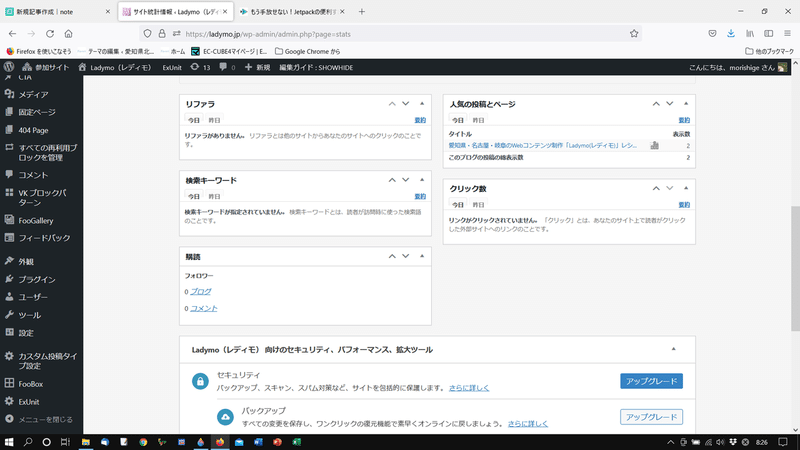Click the stats chart icon beside the Ladymo post title

click(x=655, y=145)
